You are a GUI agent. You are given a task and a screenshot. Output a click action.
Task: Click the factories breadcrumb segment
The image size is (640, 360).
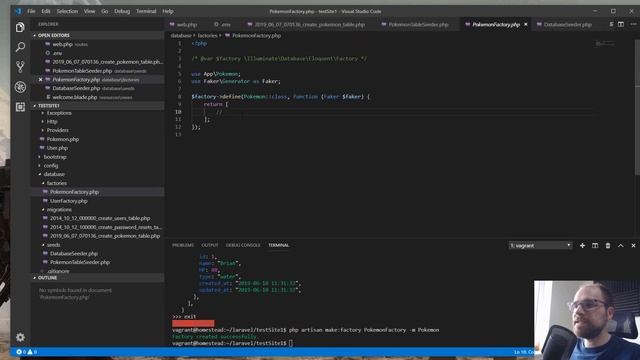207,36
